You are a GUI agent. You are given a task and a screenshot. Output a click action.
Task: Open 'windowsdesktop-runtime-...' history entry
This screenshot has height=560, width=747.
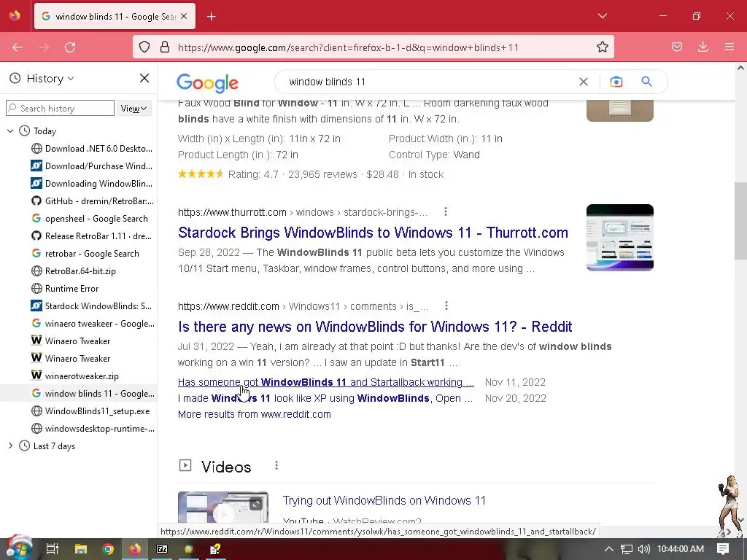92,429
